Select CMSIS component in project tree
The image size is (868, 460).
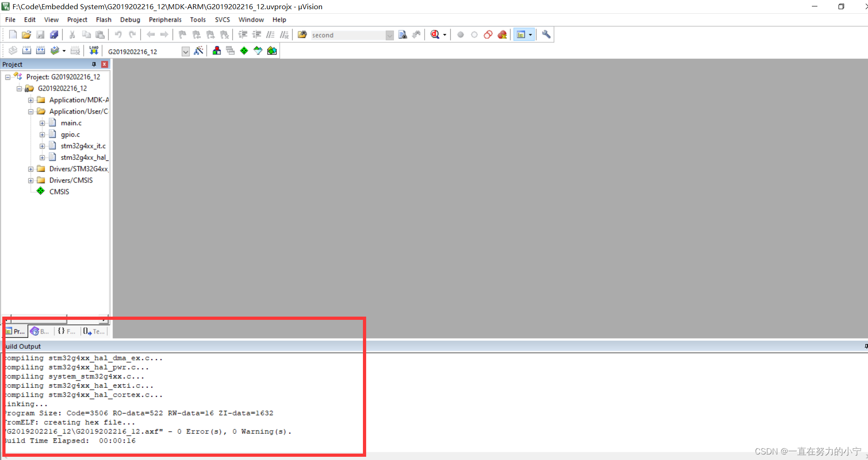[x=59, y=192]
